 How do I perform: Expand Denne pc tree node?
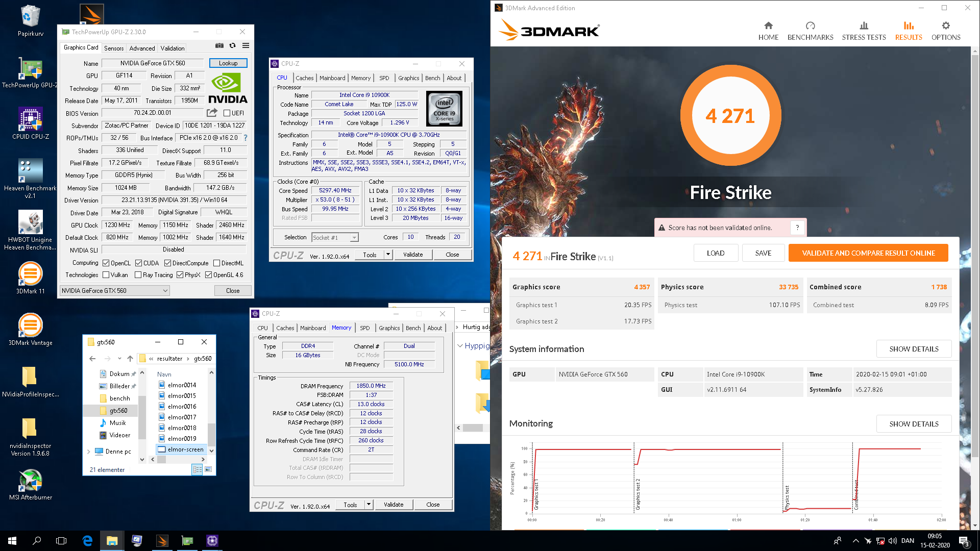tap(89, 452)
